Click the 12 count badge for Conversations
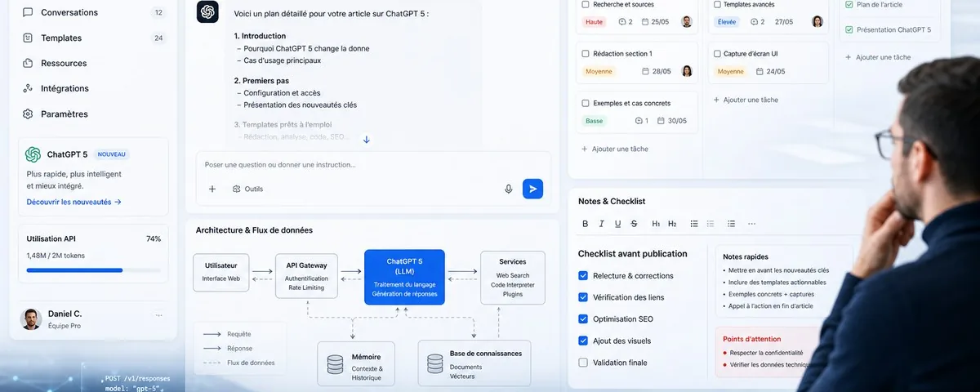This screenshot has width=980, height=392. [x=158, y=12]
